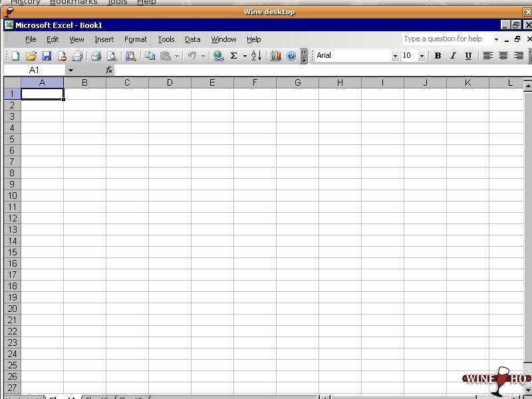Toggle italic formatting
The width and height of the screenshot is (532, 399).
coord(453,56)
